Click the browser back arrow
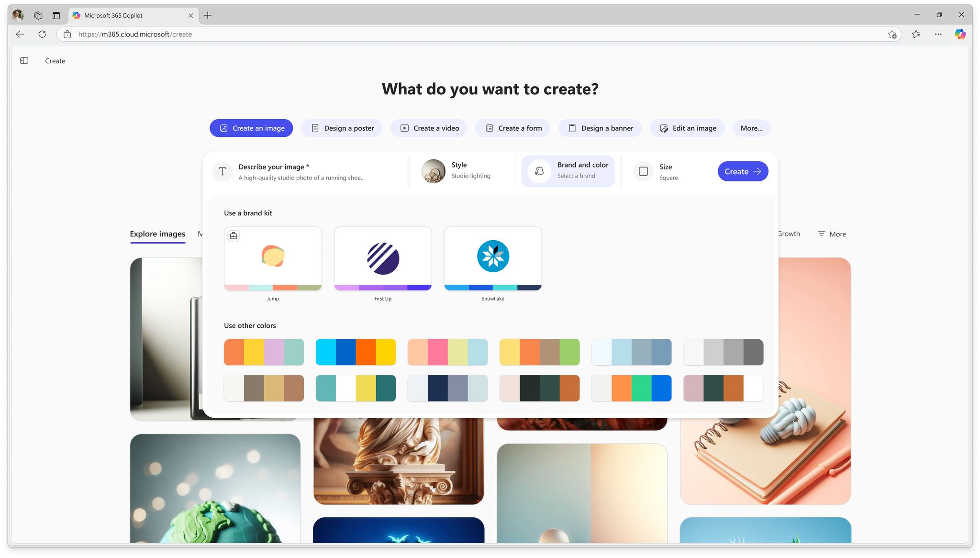The image size is (980, 558). pyautogui.click(x=20, y=34)
